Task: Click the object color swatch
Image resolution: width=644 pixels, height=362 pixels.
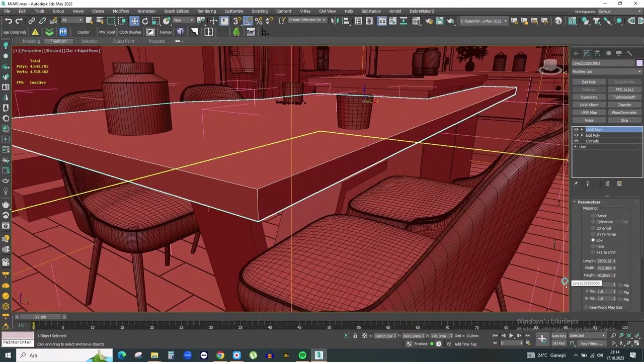Action: pyautogui.click(x=639, y=63)
